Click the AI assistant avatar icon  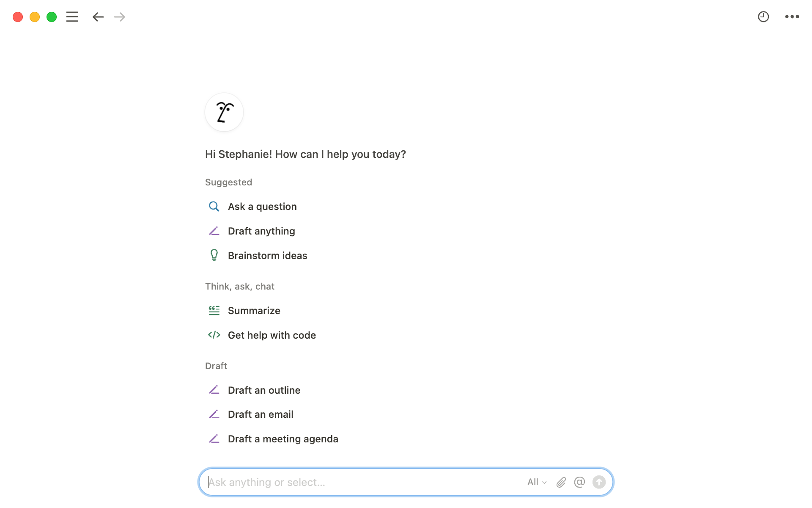click(224, 112)
